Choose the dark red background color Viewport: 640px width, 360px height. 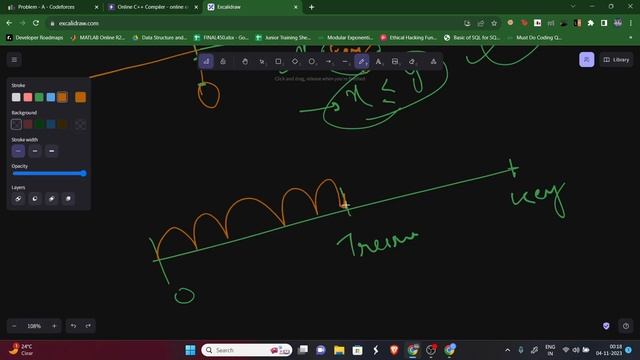pos(28,124)
